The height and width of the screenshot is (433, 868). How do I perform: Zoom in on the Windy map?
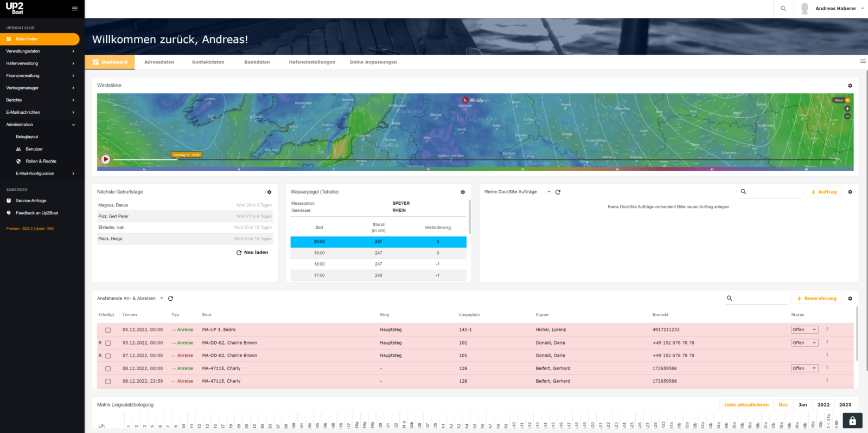(x=847, y=109)
